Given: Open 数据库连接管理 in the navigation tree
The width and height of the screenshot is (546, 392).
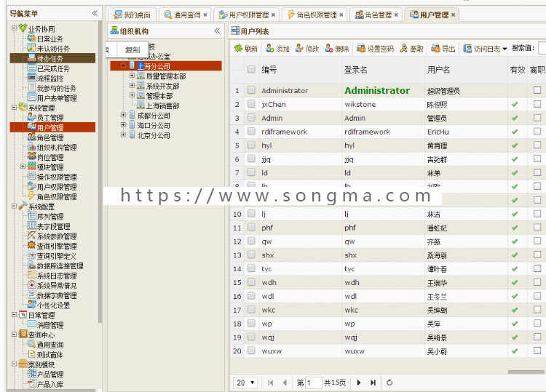Looking at the screenshot, I should coord(60,266).
